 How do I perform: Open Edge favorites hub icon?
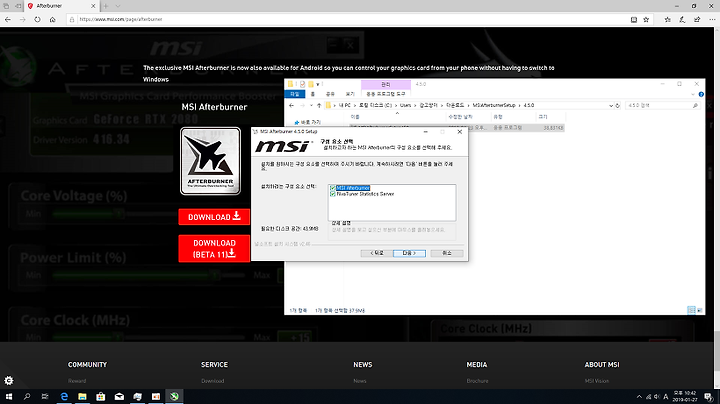(x=668, y=19)
